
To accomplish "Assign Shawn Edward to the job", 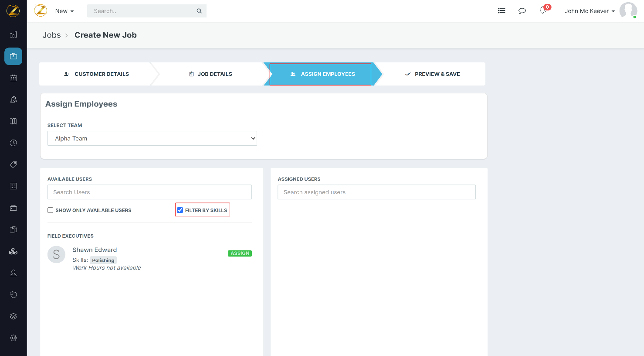I will (x=240, y=253).
